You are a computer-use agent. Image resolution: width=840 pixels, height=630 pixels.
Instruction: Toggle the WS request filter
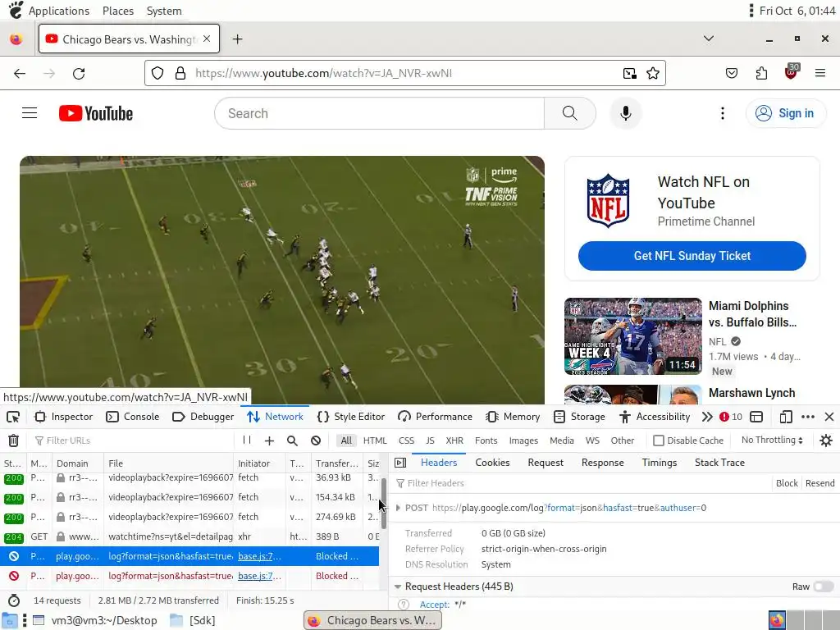[x=592, y=441]
